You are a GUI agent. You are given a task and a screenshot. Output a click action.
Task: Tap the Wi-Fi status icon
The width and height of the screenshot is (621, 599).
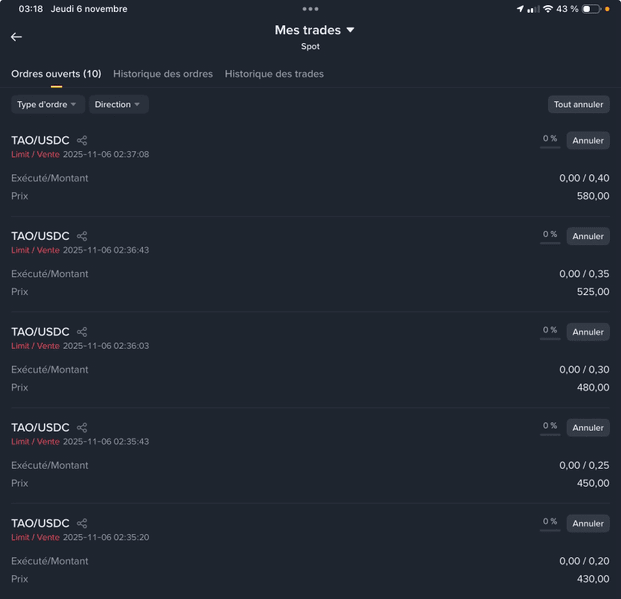tap(548, 9)
